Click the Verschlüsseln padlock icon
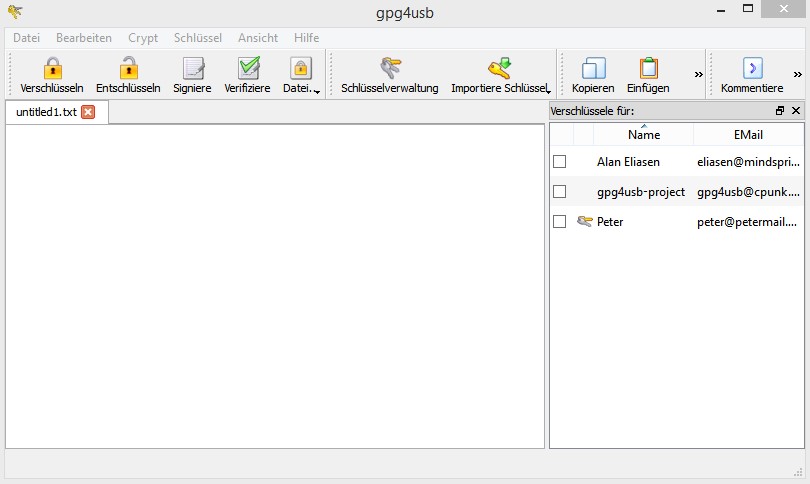This screenshot has height=484, width=810. 52,69
